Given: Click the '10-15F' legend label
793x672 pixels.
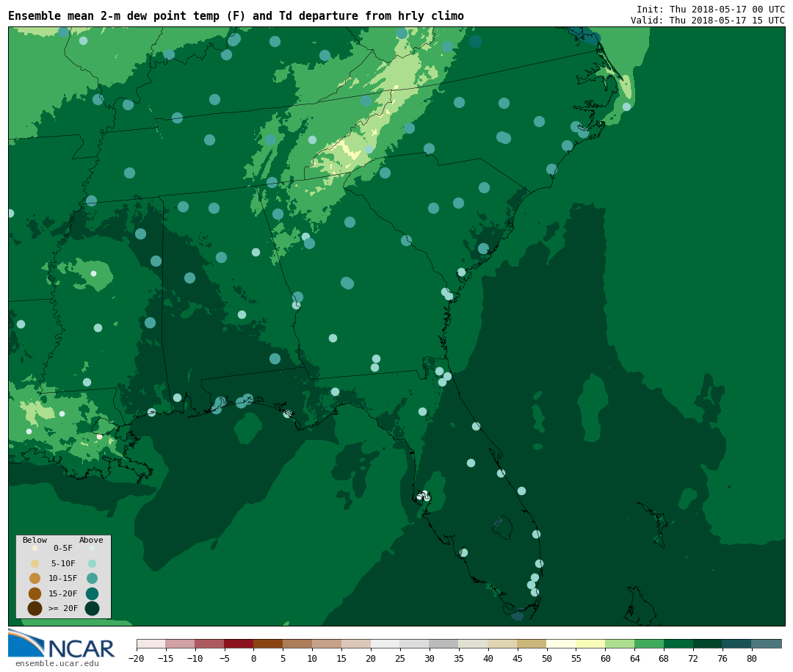Looking at the screenshot, I should [63, 579].
